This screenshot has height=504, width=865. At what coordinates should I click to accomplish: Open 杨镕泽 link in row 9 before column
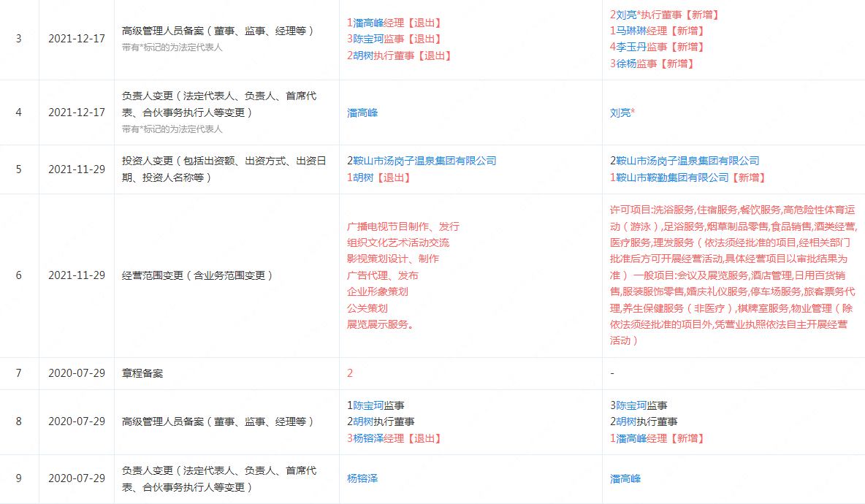[362, 478]
